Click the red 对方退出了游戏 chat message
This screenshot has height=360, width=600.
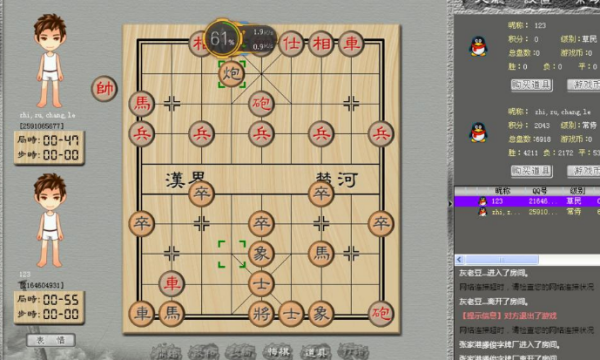coord(509,316)
